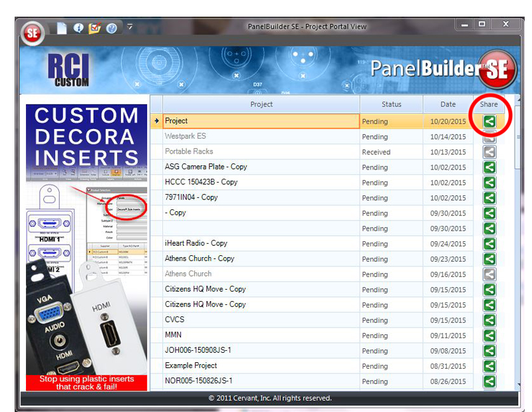Click the blue info icon in toolbar
532x412 pixels.
tap(78, 28)
